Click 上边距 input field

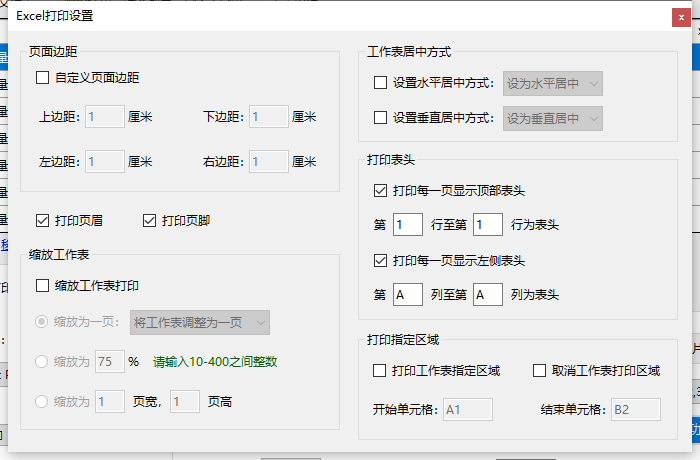[x=105, y=117]
